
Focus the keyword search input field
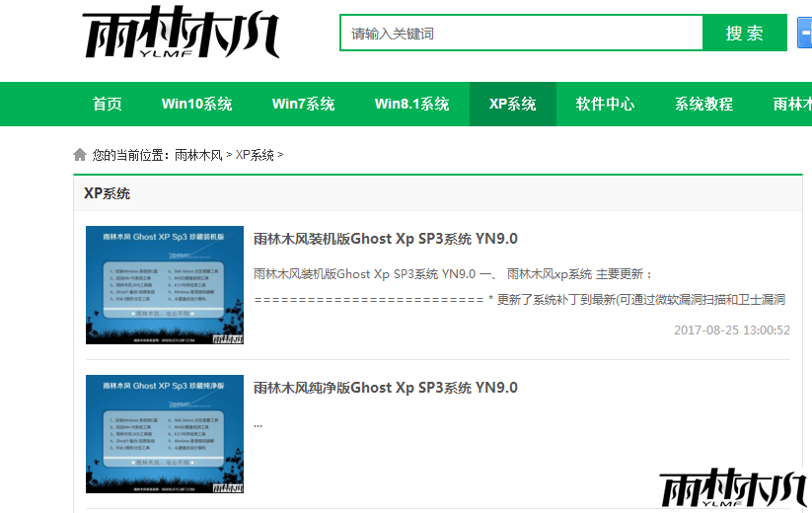[522, 34]
